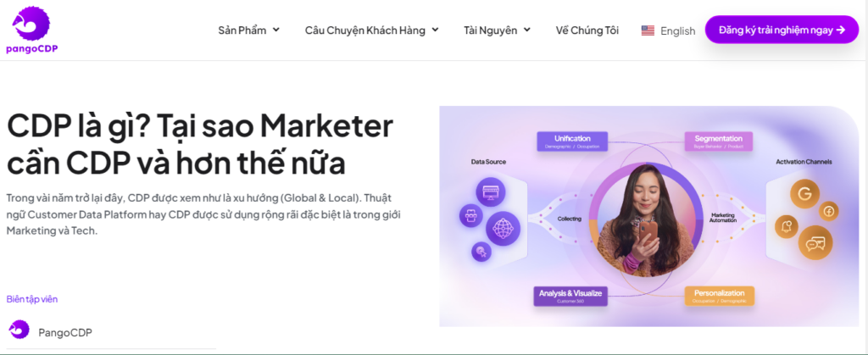Click the US flag language icon
Screen dimensions: 868x355
[648, 31]
